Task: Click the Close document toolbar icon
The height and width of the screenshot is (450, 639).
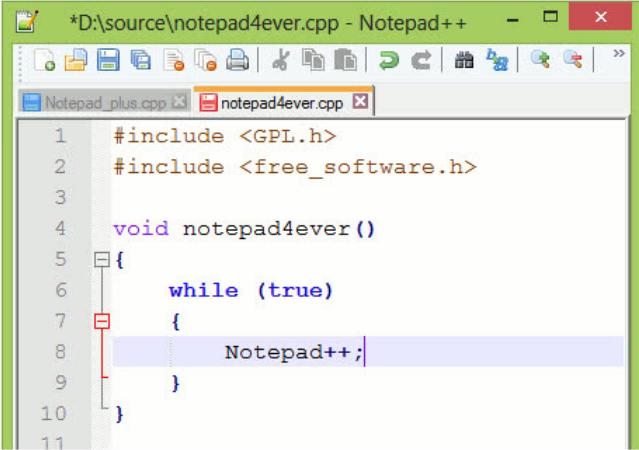Action: tap(174, 61)
